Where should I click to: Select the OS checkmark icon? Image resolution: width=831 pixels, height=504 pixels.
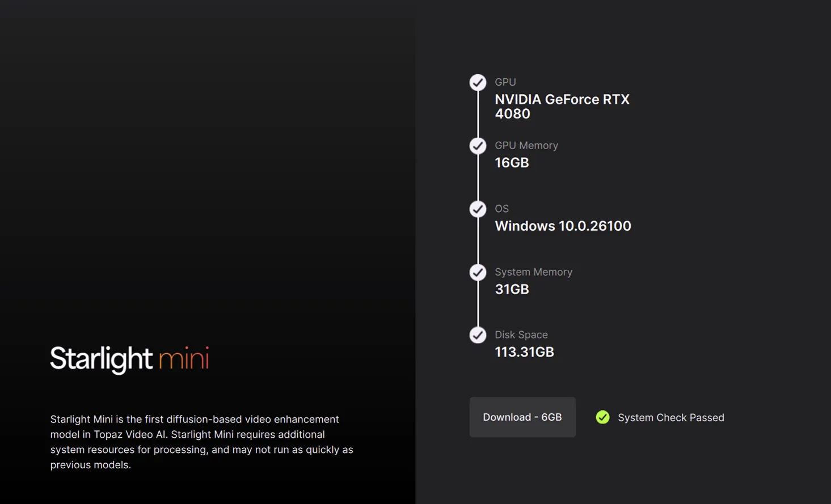478,209
